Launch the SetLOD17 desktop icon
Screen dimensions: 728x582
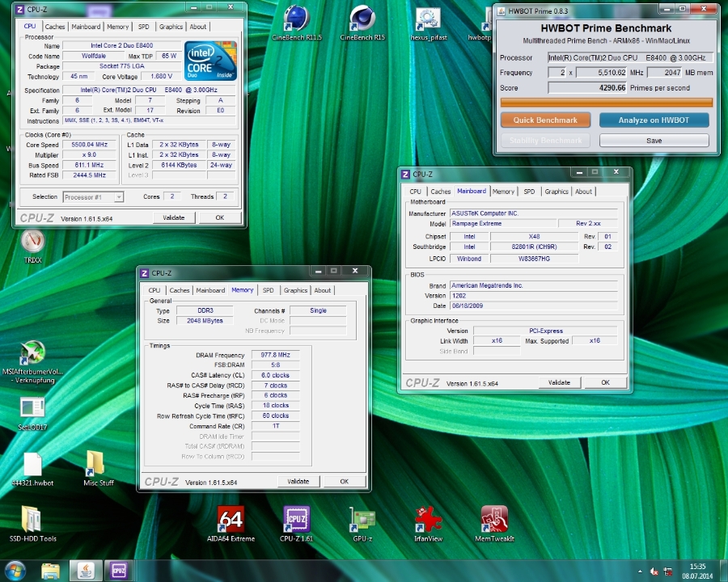pyautogui.click(x=32, y=413)
